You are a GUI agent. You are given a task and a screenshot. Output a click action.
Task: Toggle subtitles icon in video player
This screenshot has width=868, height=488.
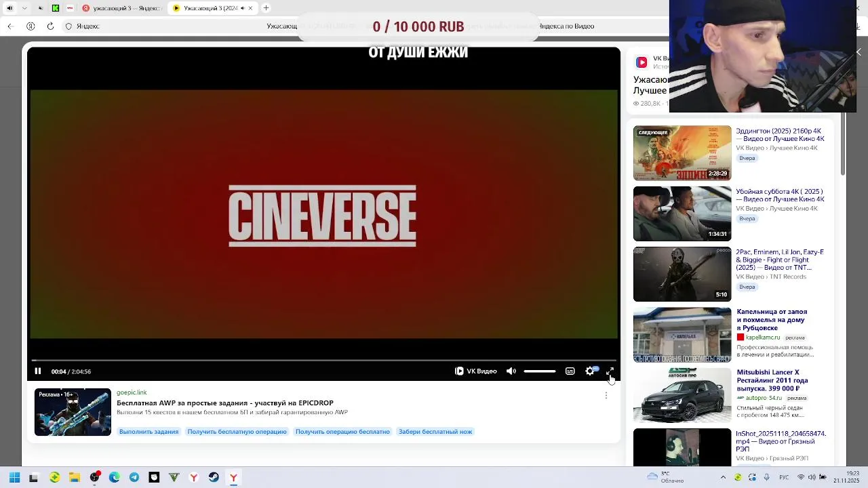click(x=570, y=371)
